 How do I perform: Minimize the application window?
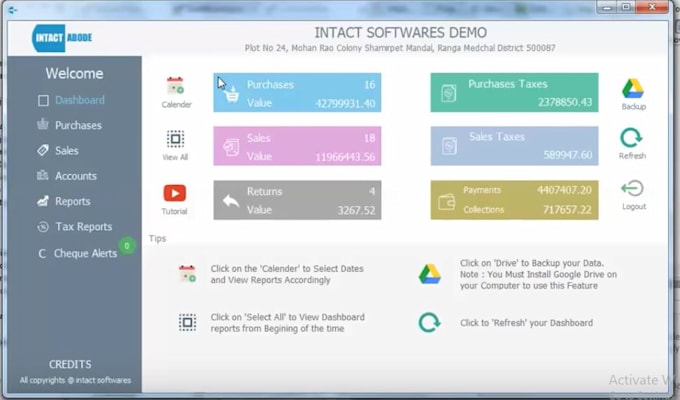pos(607,7)
